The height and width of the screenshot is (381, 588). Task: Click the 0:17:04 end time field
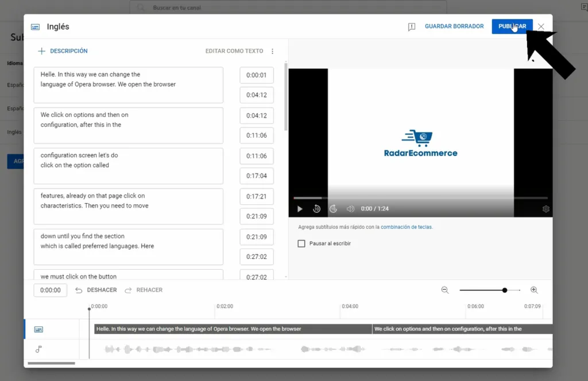point(257,176)
